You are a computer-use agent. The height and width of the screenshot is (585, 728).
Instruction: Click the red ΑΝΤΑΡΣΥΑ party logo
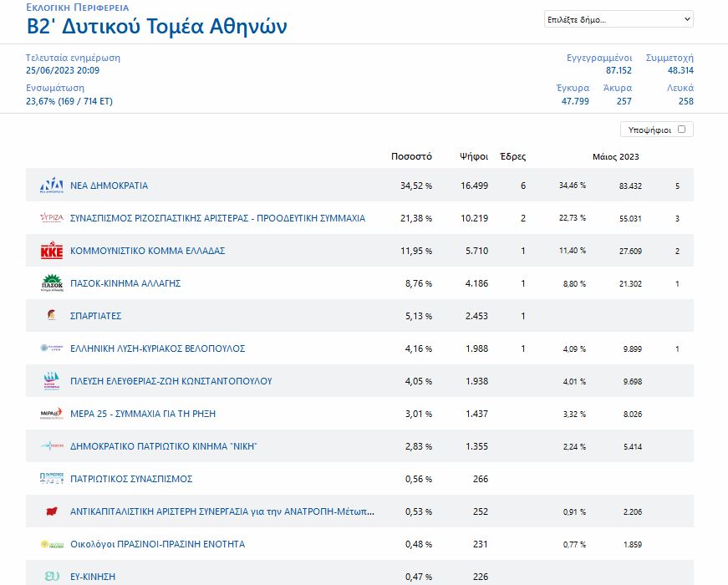52,511
